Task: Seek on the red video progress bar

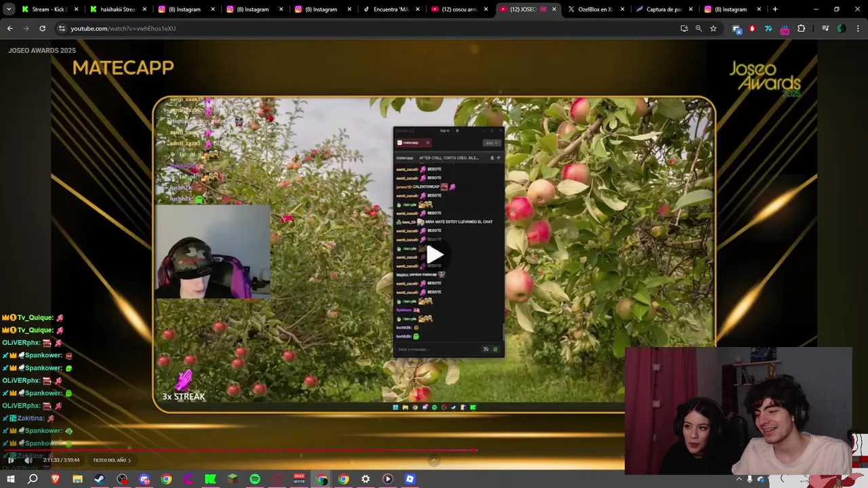Action: [241, 450]
